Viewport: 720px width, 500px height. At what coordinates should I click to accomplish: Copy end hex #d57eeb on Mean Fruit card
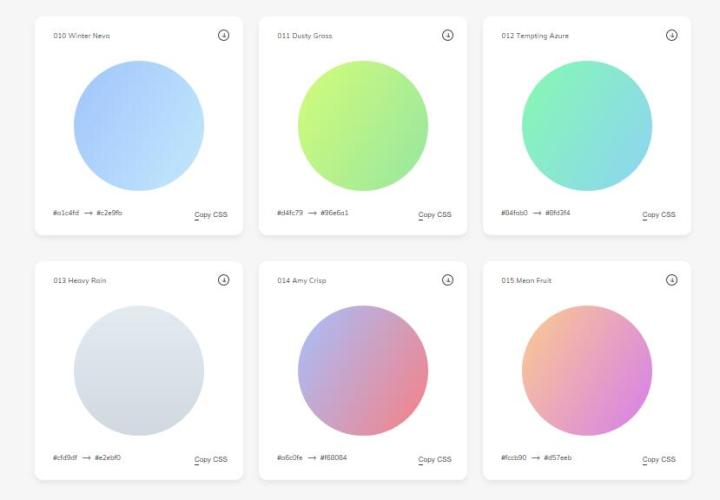(558, 457)
